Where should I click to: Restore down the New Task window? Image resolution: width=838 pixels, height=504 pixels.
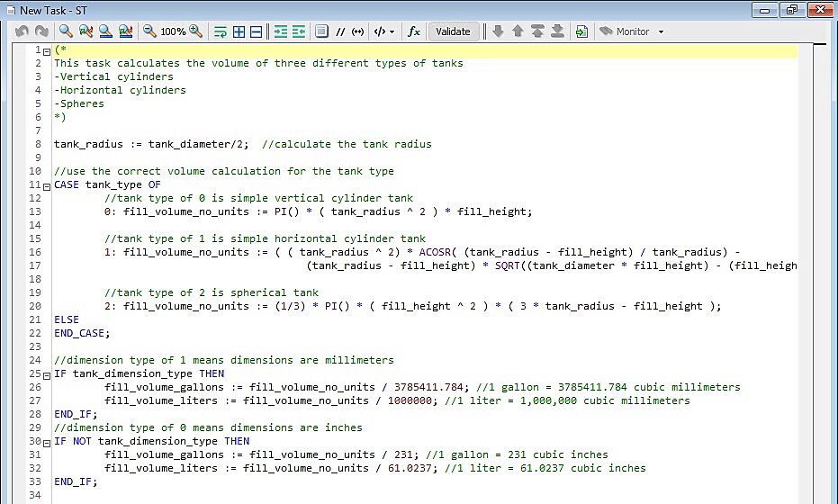pyautogui.click(x=792, y=10)
